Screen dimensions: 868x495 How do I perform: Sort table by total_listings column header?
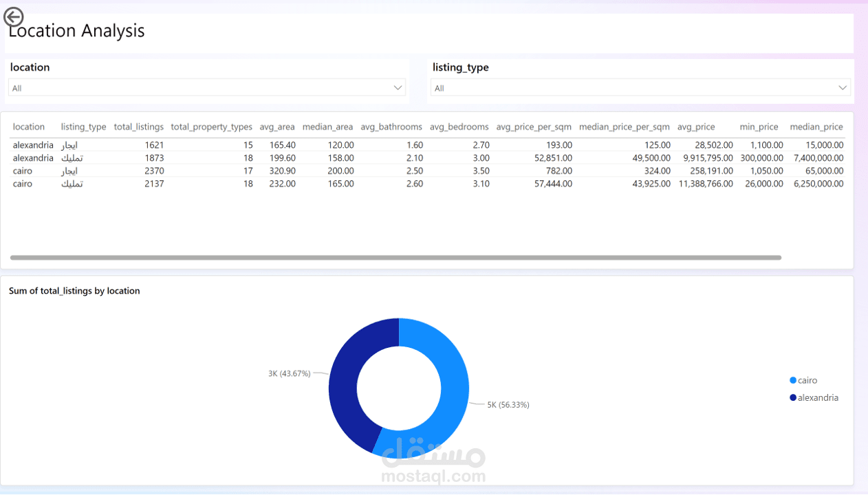pyautogui.click(x=139, y=126)
